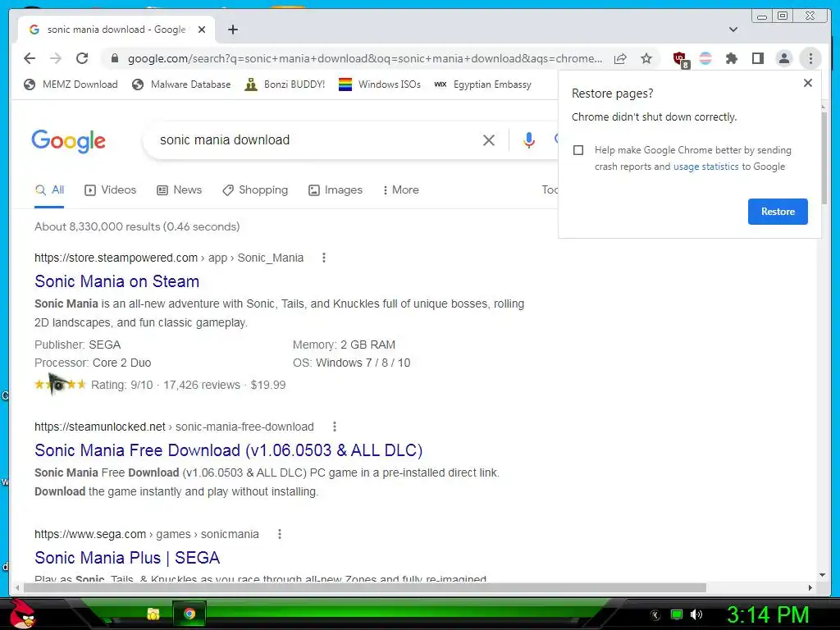Open options for the sega.com result
The height and width of the screenshot is (630, 840).
[x=279, y=534]
